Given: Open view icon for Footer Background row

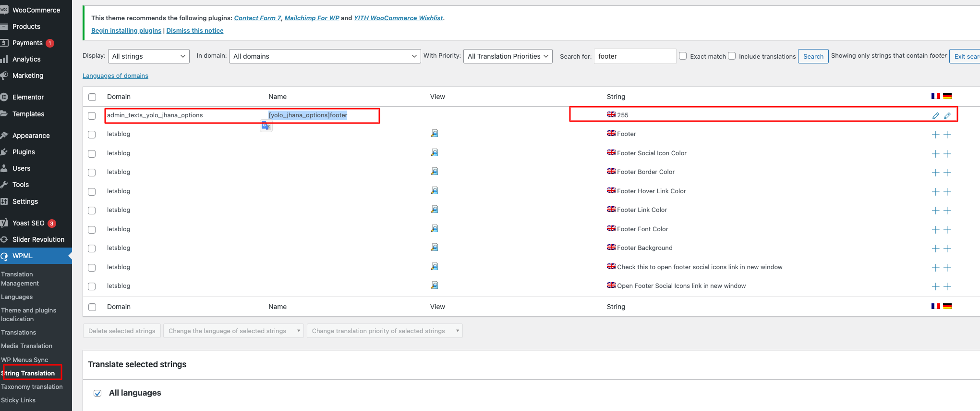Looking at the screenshot, I should tap(434, 248).
